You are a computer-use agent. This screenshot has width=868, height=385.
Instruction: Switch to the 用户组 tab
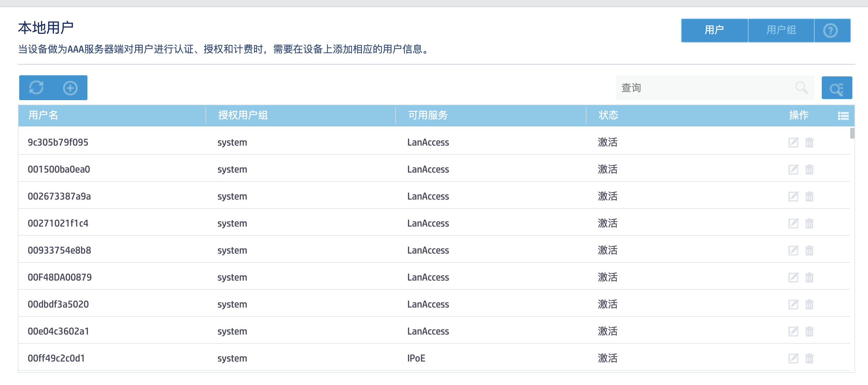click(x=781, y=31)
